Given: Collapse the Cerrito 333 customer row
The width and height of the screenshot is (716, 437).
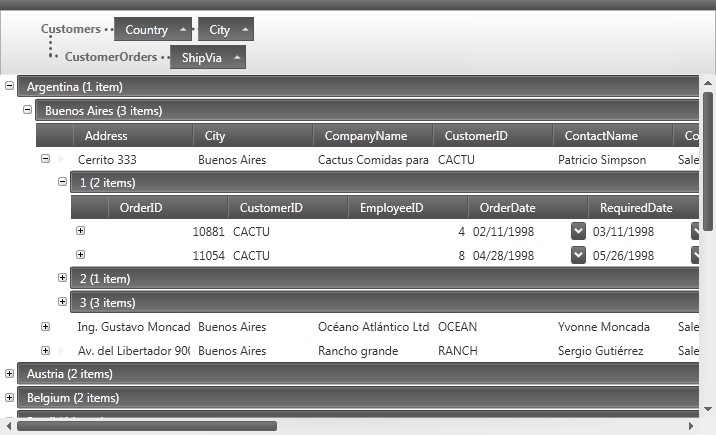Looking at the screenshot, I should (x=45, y=159).
